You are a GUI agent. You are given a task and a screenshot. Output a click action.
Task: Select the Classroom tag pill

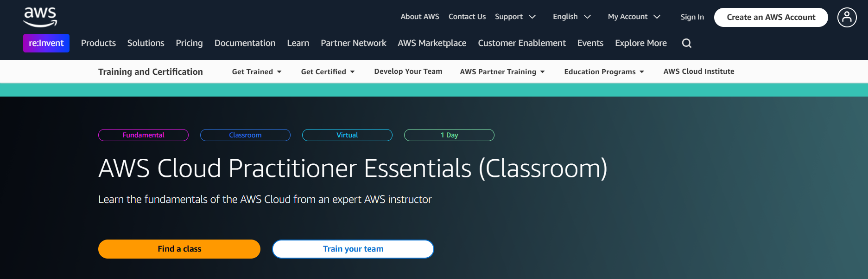(x=245, y=135)
